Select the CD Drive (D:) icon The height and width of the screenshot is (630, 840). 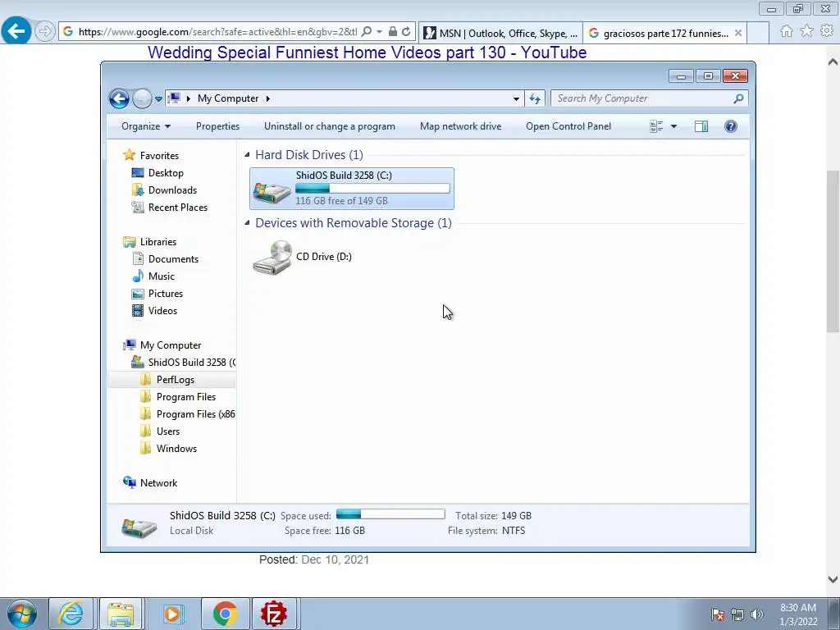click(x=272, y=257)
